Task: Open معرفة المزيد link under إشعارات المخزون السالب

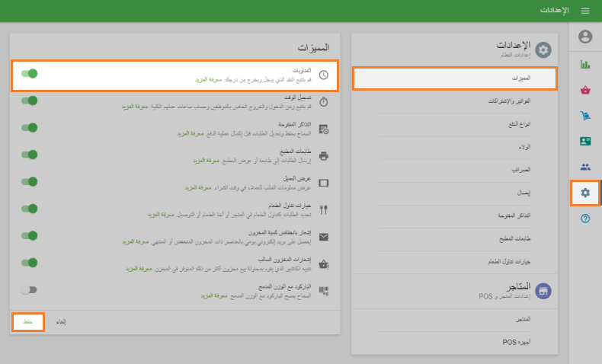Action: pos(139,269)
